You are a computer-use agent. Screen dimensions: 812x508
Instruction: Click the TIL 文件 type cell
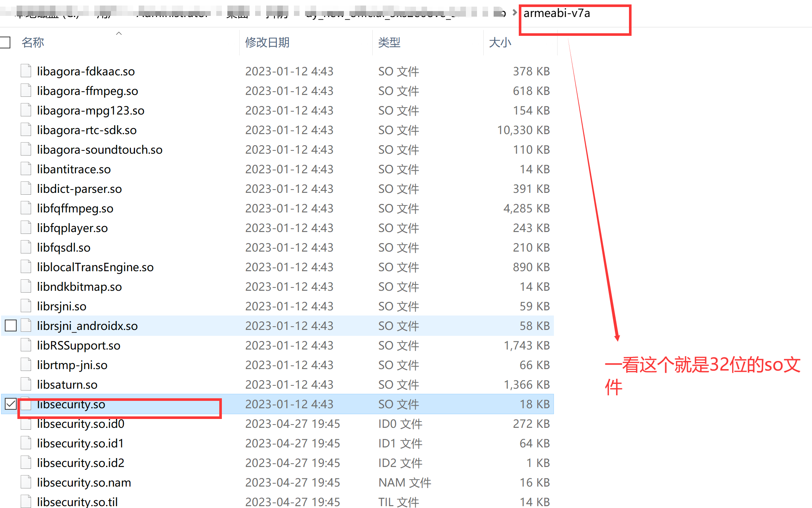[x=399, y=502]
